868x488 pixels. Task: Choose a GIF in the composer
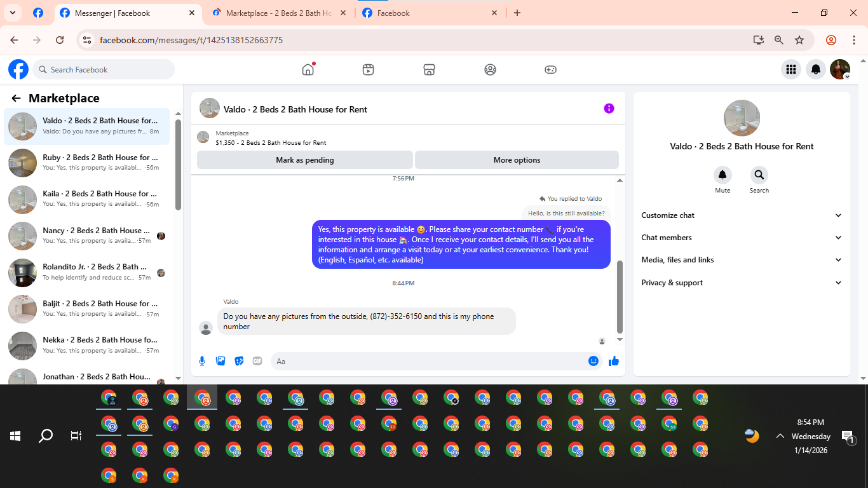pyautogui.click(x=257, y=361)
